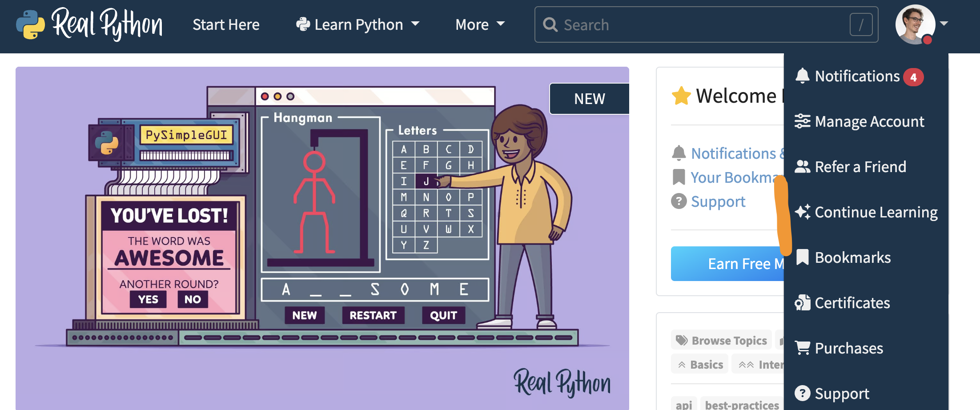This screenshot has height=410, width=980.
Task: Click the bell icon in Welcome card
Action: pos(679,153)
